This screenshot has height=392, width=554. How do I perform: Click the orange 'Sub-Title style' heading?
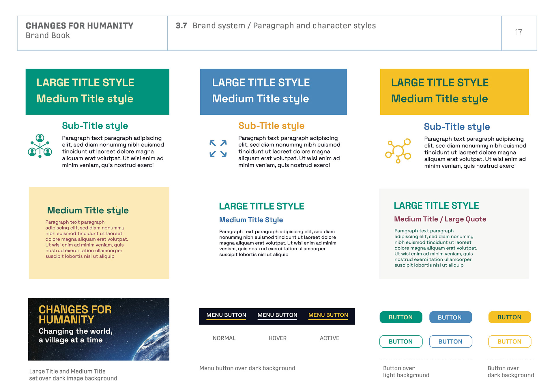click(271, 126)
